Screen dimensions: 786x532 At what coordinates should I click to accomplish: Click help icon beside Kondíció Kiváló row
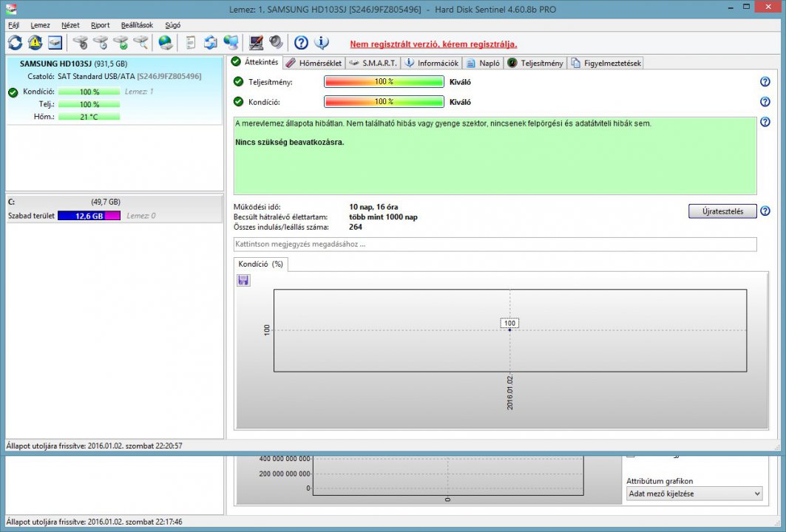pos(765,102)
